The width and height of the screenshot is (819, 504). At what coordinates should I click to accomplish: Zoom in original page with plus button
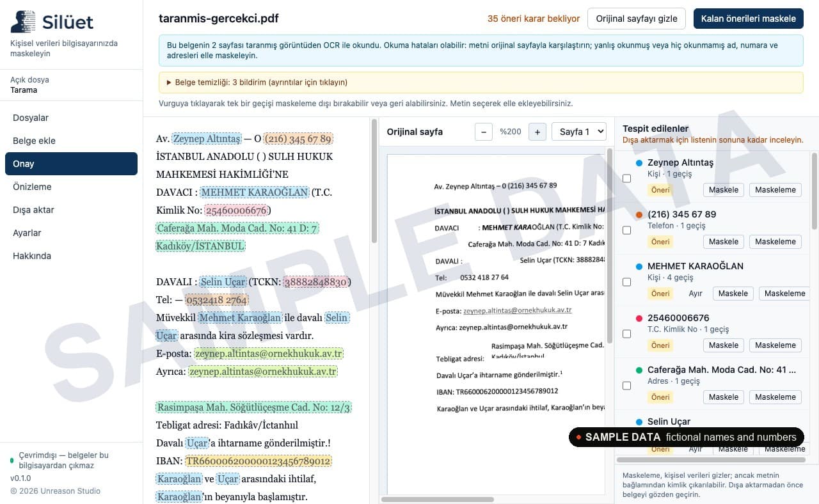[537, 132]
